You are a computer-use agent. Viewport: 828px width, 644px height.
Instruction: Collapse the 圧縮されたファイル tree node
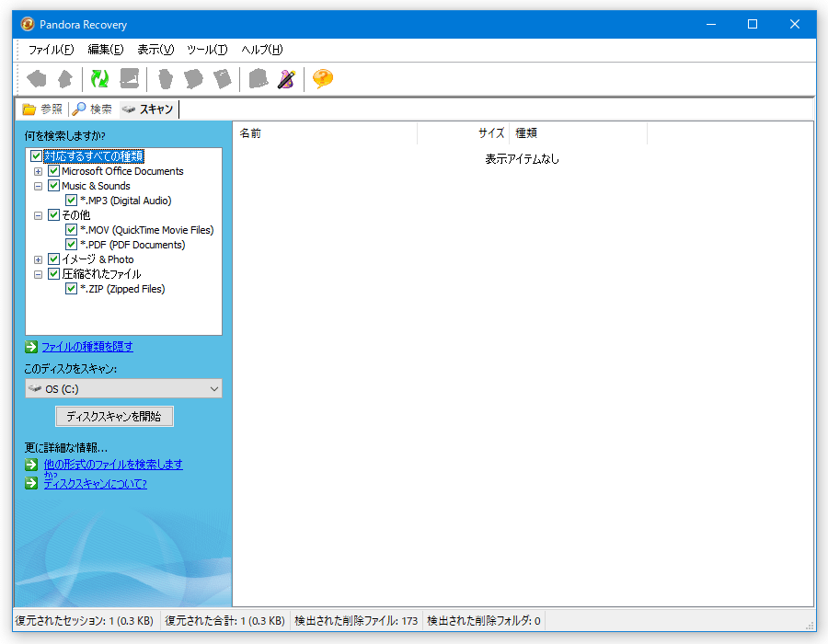pyautogui.click(x=38, y=274)
